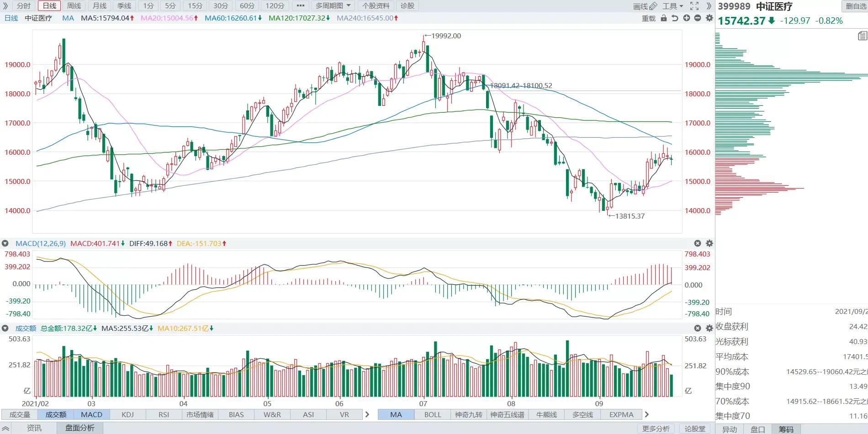868x434 pixels.
Task: Click the lock icon next to 重载
Action: 664,18
